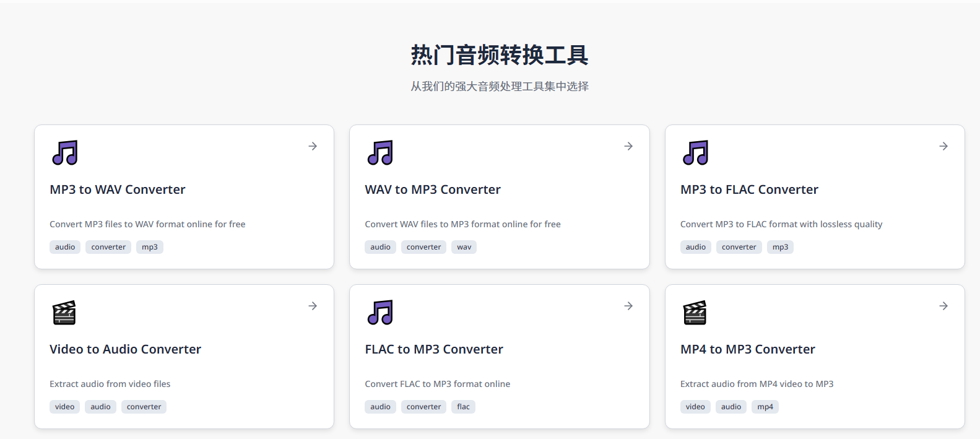
Task: Select the converter tag on Video to Audio card
Action: click(144, 407)
